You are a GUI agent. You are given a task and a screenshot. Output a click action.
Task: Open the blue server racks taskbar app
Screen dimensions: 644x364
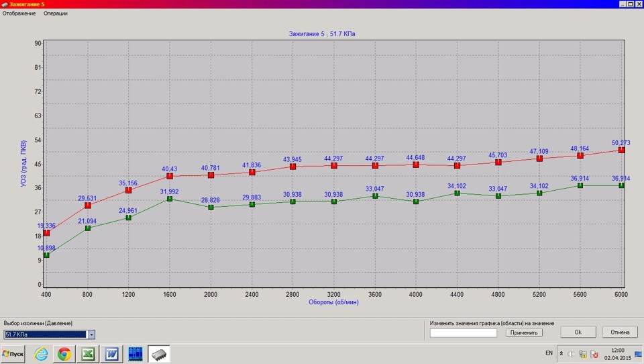tap(135, 354)
